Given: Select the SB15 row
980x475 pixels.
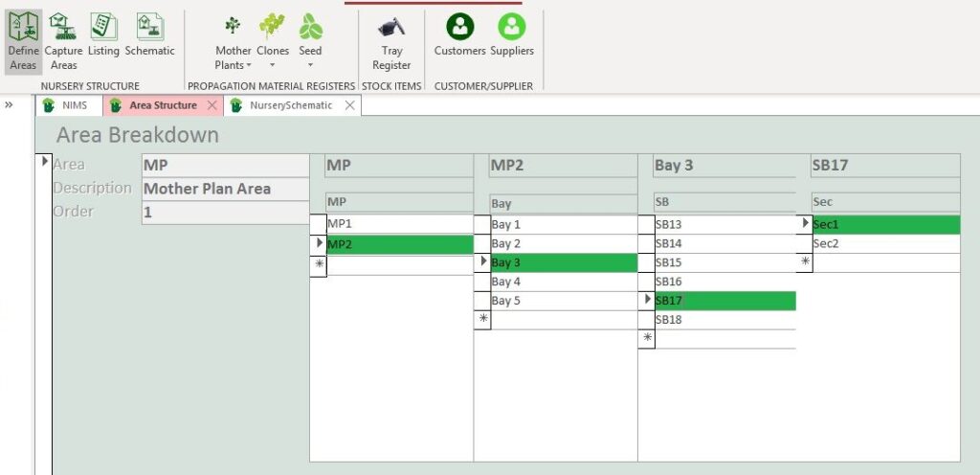Looking at the screenshot, I should pos(724,263).
